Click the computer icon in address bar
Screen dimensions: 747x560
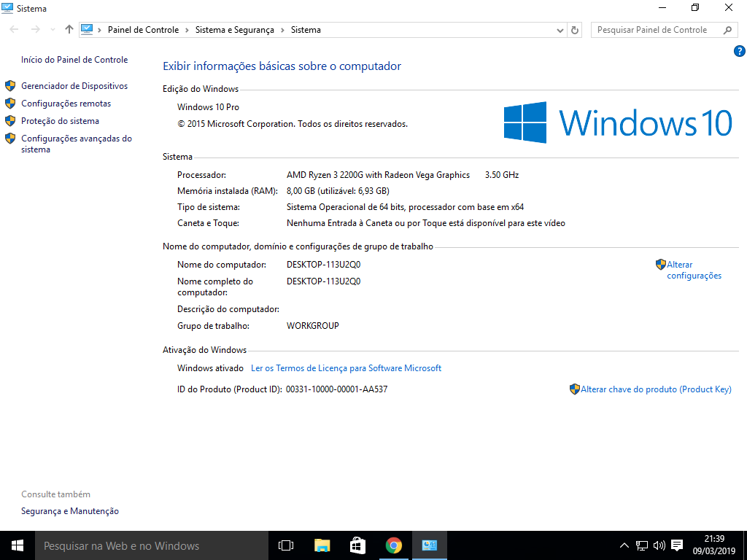pyautogui.click(x=87, y=29)
